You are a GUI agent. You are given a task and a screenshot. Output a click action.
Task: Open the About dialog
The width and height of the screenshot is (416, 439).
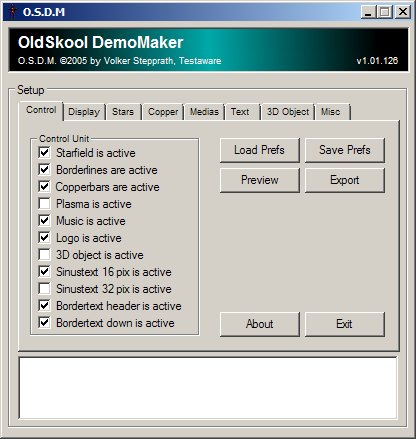coord(260,324)
